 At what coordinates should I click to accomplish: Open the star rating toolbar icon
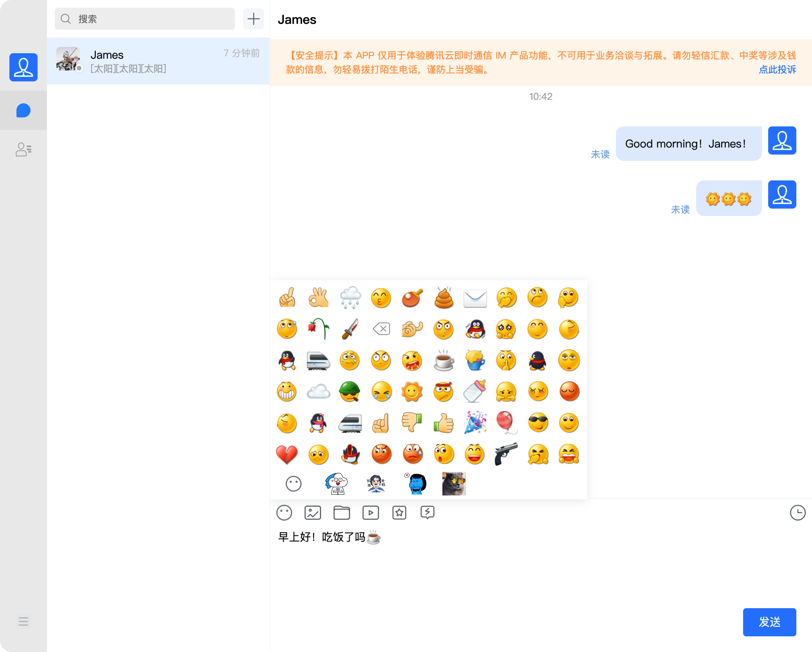click(x=399, y=513)
